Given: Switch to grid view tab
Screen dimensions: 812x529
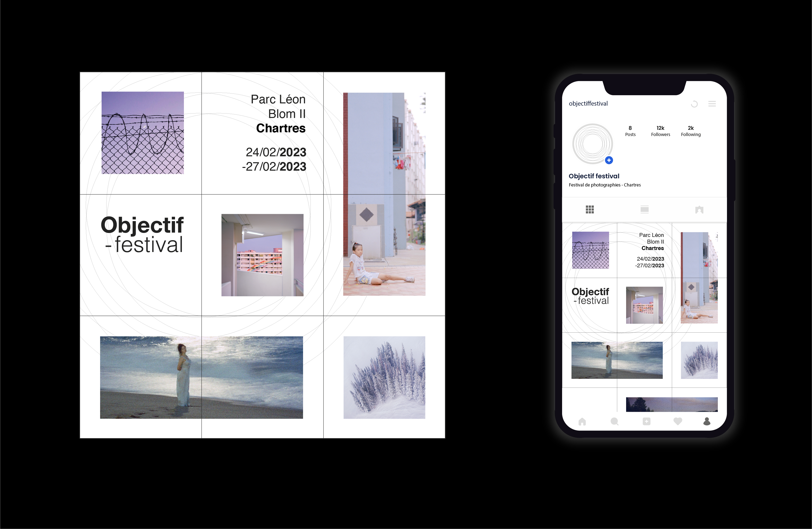Looking at the screenshot, I should [x=590, y=209].
